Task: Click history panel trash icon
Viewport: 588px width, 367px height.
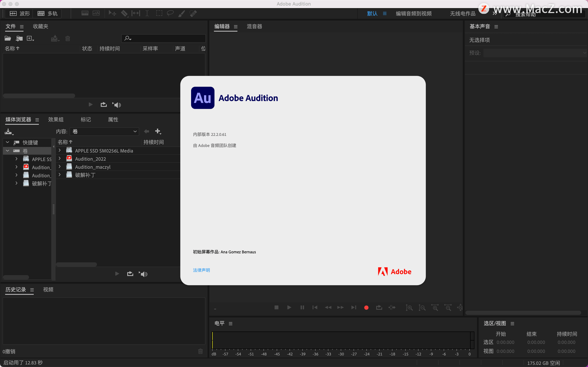Action: 200,351
